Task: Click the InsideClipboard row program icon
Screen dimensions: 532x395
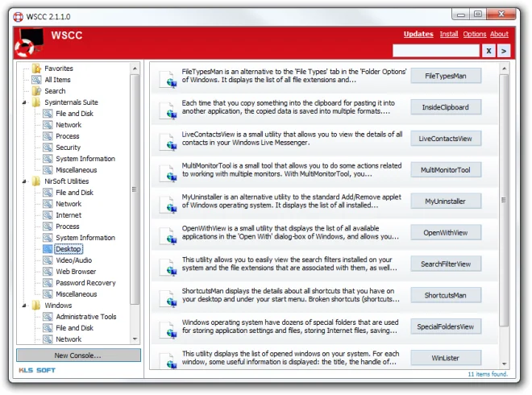Action: click(168, 110)
